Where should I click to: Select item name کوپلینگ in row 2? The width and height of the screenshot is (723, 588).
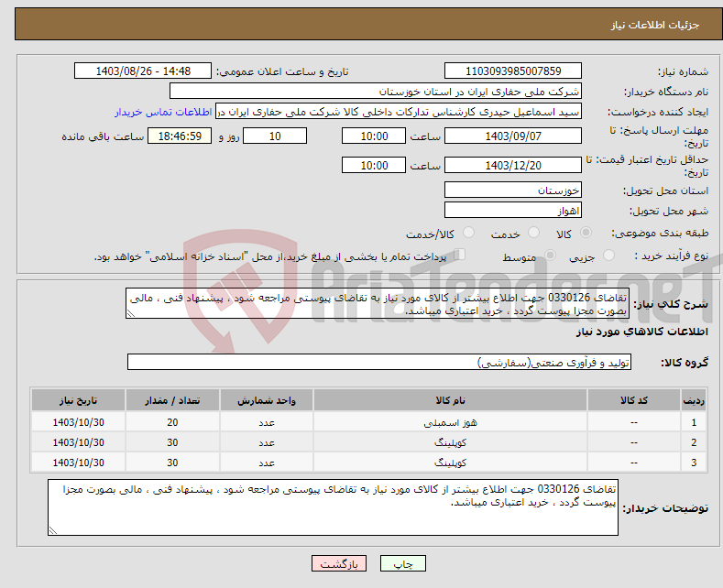point(450,442)
